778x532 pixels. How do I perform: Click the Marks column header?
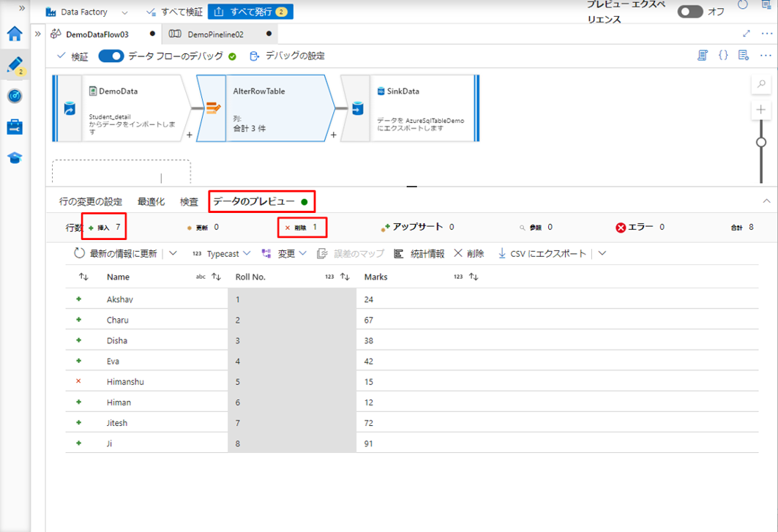pos(375,277)
